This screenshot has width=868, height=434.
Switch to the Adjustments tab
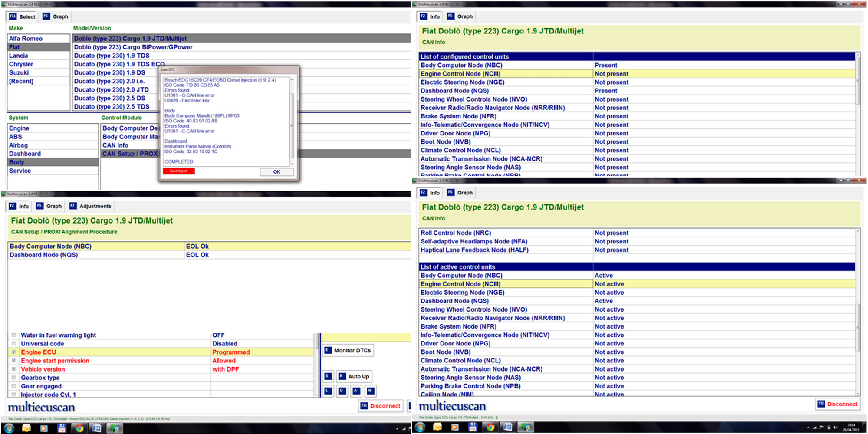click(91, 206)
